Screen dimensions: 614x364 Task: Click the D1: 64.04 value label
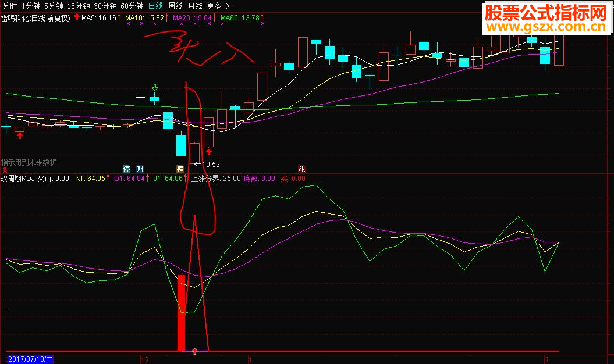coord(131,179)
